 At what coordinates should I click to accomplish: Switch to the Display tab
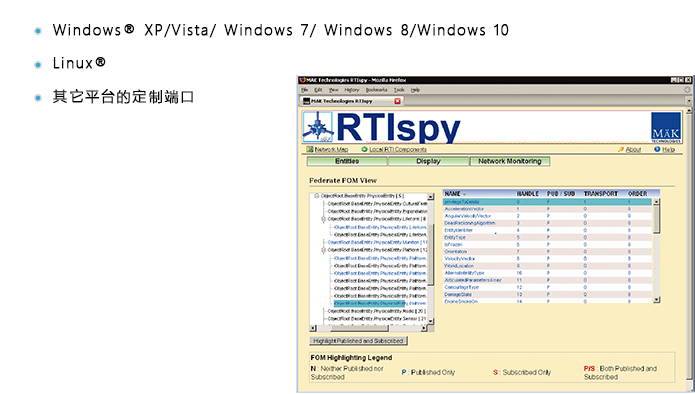tap(428, 161)
